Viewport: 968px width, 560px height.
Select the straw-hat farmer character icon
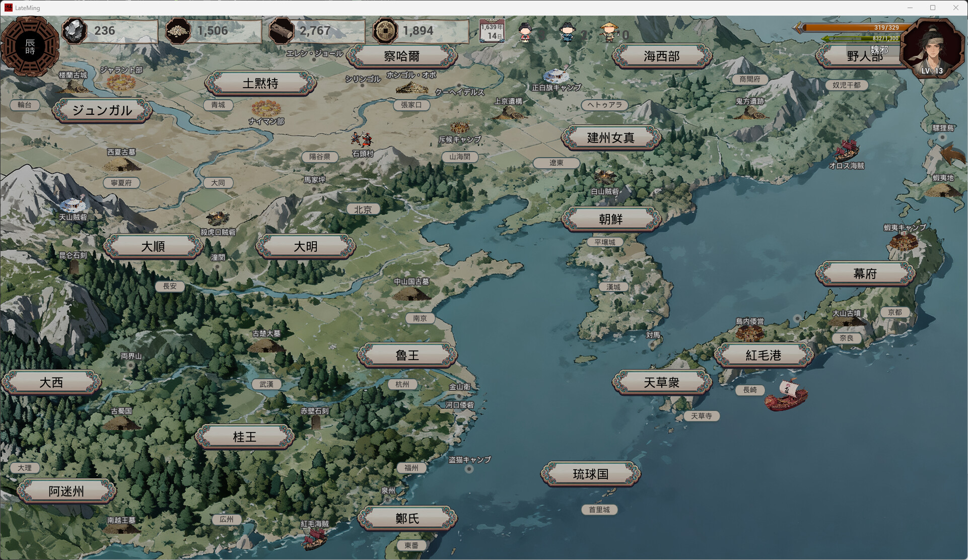[609, 32]
